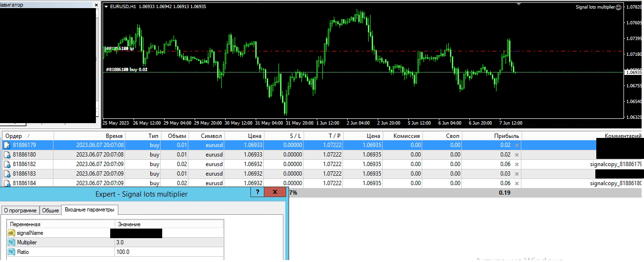Click the help question mark button
The image size is (644, 262).
[258, 192]
